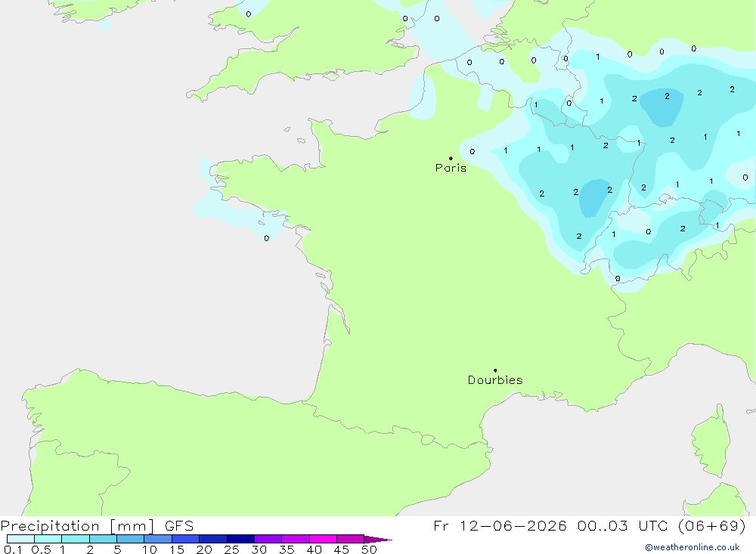Click the '35' legend scale label
The width and height of the screenshot is (756, 554).
point(287,549)
